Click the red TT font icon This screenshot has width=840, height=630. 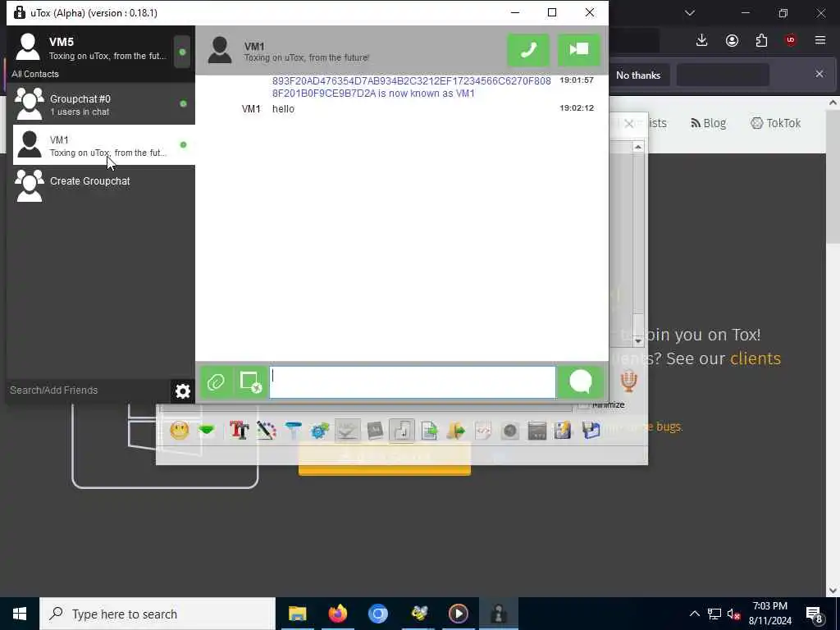239,430
